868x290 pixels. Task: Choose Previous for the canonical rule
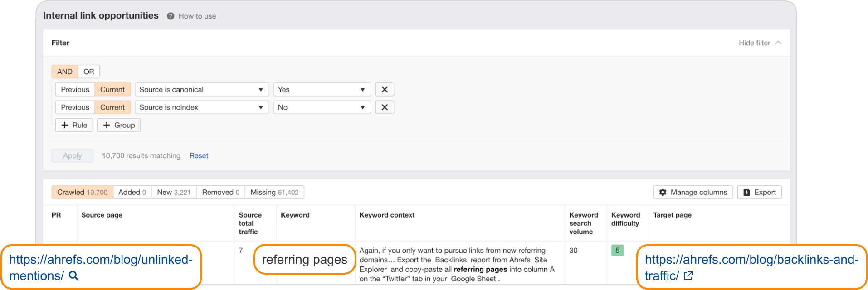click(x=75, y=90)
